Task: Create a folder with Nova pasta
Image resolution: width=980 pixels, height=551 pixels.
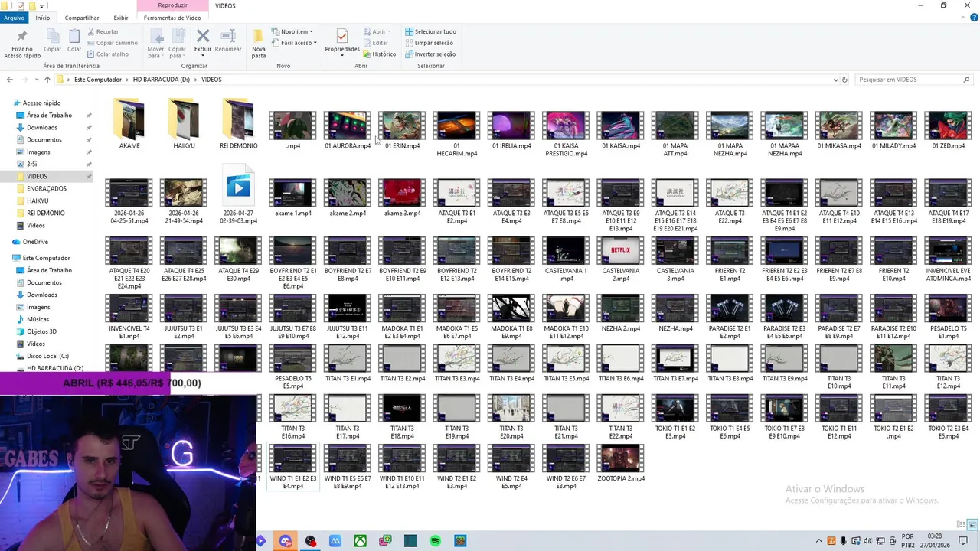Action: point(259,44)
